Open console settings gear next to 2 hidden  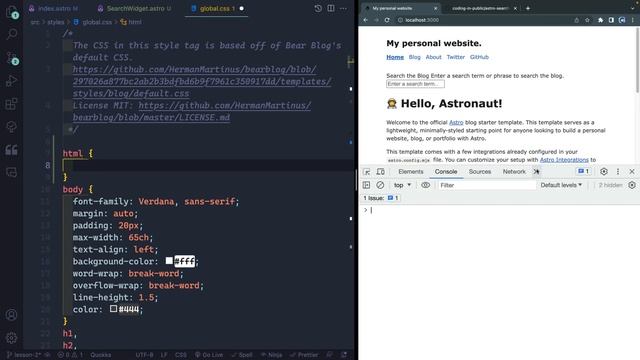[x=632, y=185]
